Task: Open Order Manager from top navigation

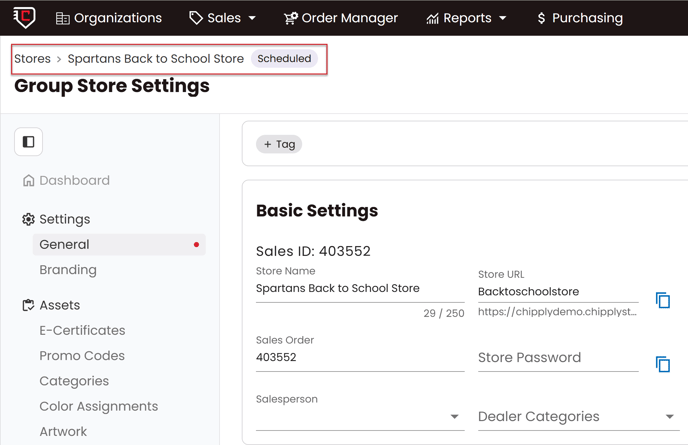Action: [340, 18]
